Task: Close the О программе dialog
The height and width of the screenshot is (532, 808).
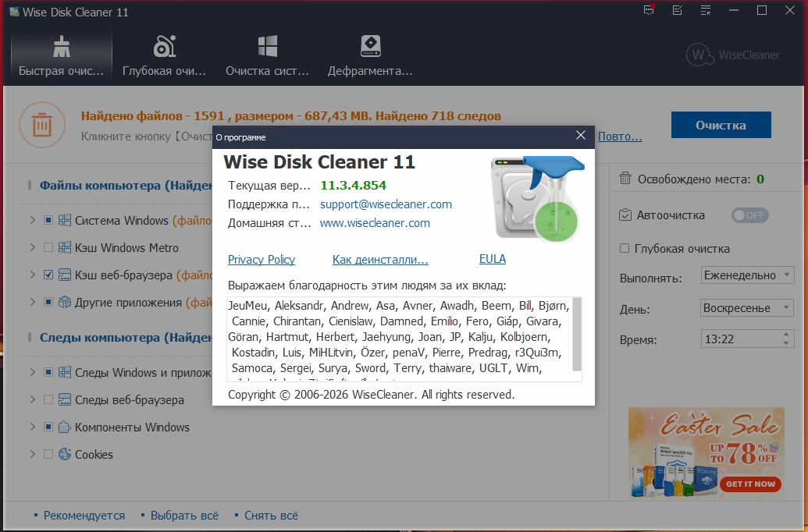Action: [x=581, y=136]
